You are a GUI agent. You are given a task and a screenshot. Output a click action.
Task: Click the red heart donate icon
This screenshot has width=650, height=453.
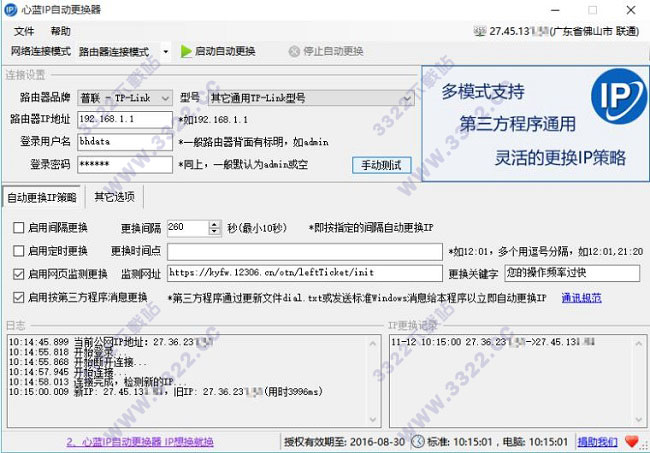tap(631, 442)
